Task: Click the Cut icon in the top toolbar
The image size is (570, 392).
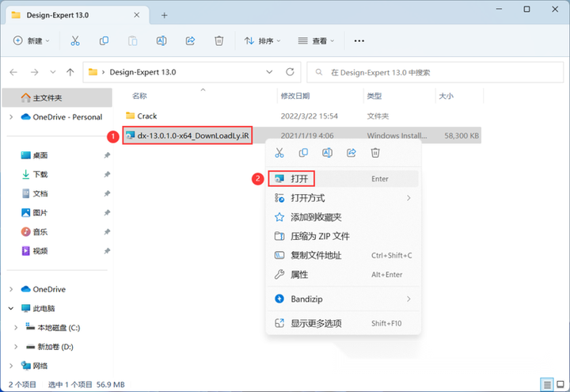Action: pos(75,40)
